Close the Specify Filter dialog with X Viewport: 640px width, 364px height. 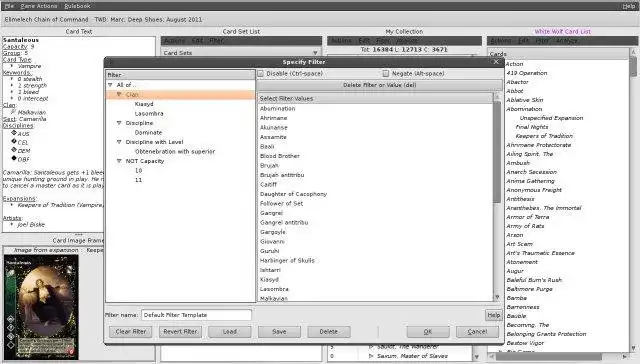[496, 62]
